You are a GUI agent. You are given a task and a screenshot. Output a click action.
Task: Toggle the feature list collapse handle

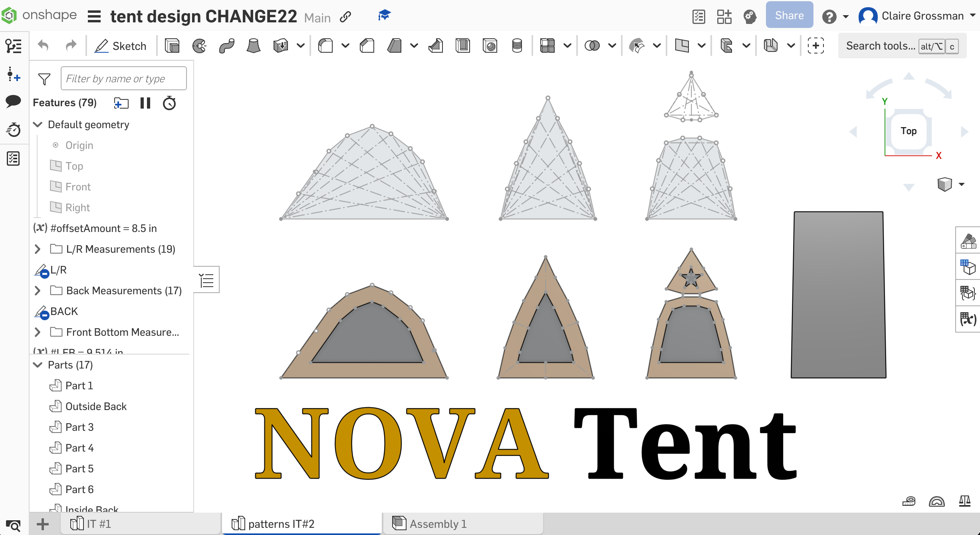(206, 280)
